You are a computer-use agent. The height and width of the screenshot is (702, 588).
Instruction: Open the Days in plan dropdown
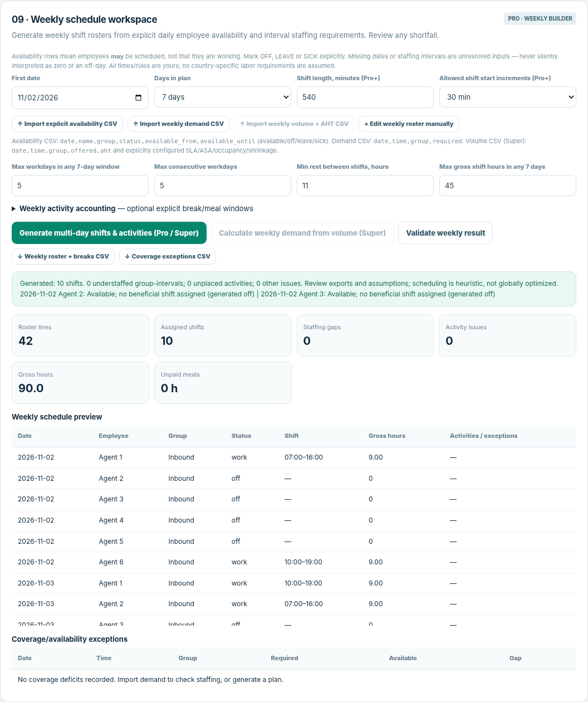tap(223, 97)
